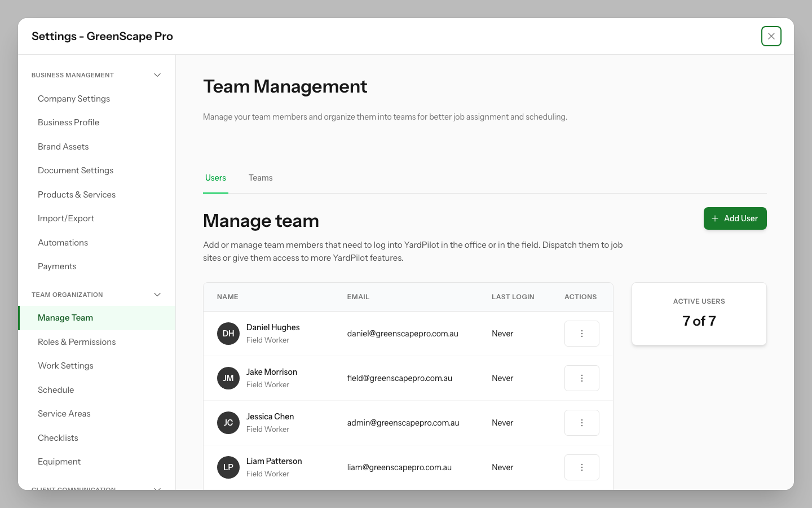This screenshot has width=812, height=508.
Task: Close the Settings dialog
Action: point(771,36)
